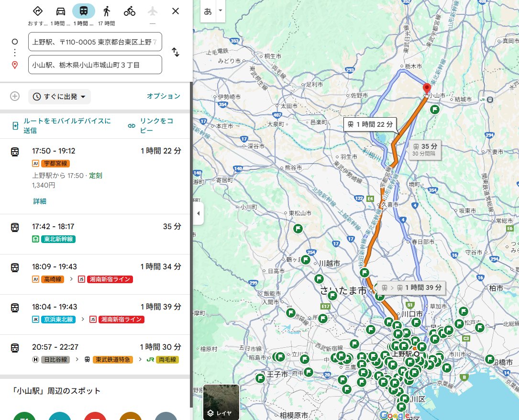
Task: Click the 宇都宮線 line badge
Action: (55, 163)
